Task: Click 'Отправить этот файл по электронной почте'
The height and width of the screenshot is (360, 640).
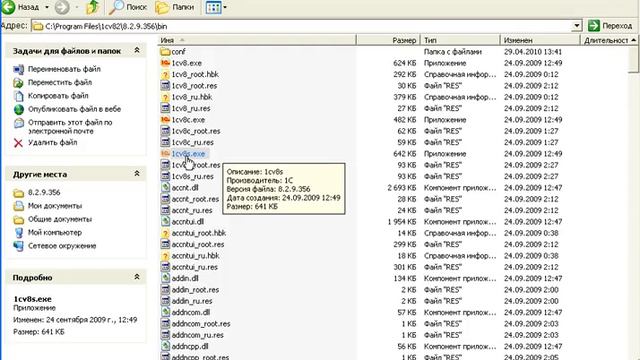Action: coord(70,127)
